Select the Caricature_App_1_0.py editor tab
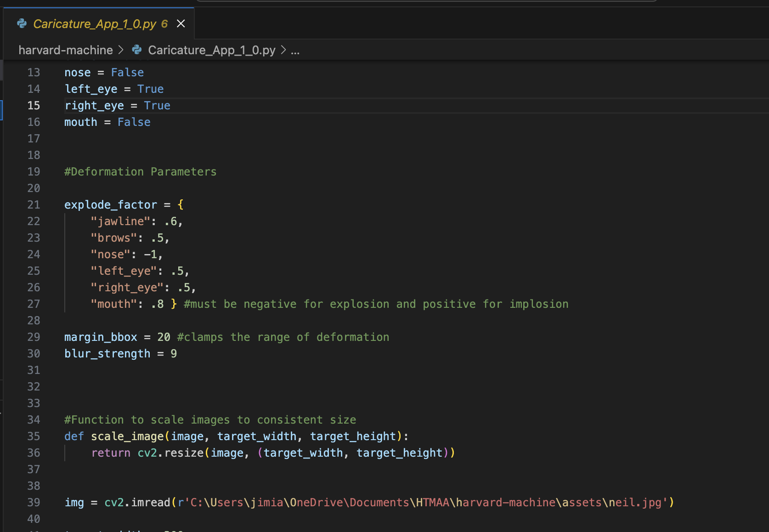This screenshot has width=769, height=532. pos(99,23)
